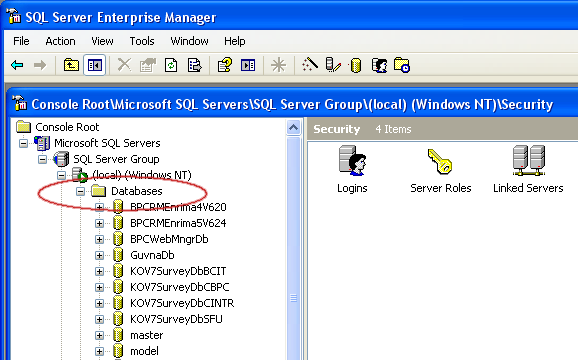Collapse the Databases folder node

[x=80, y=191]
